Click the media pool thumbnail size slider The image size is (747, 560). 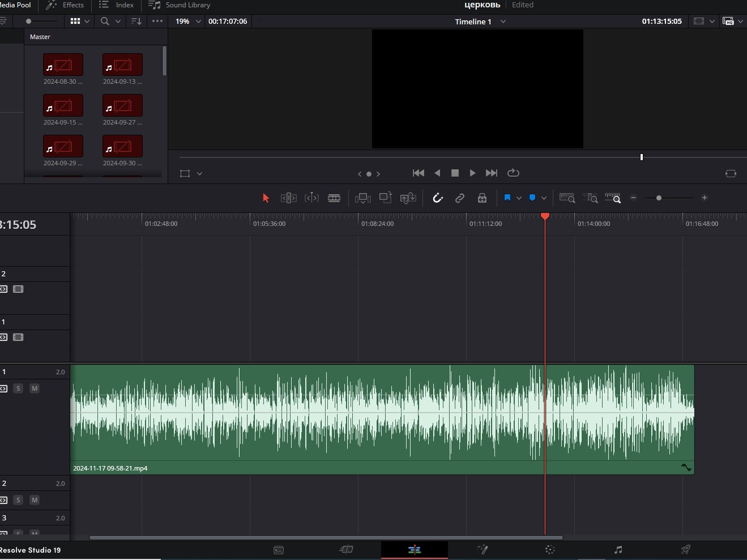[x=41, y=21]
